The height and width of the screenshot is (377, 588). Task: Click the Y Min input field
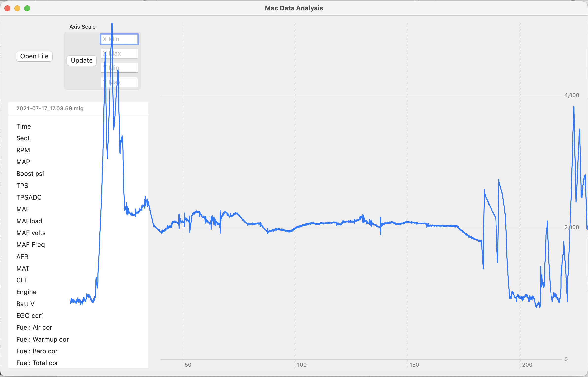119,68
